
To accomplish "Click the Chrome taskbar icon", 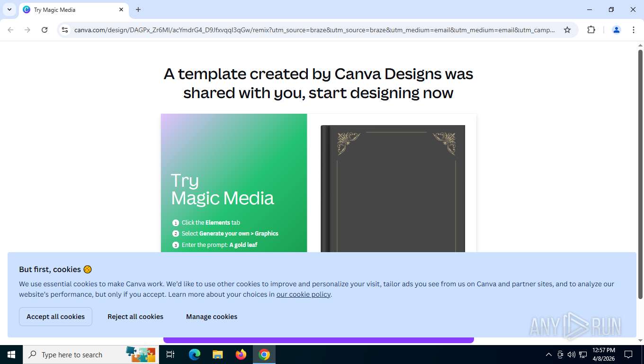I will coord(264,355).
